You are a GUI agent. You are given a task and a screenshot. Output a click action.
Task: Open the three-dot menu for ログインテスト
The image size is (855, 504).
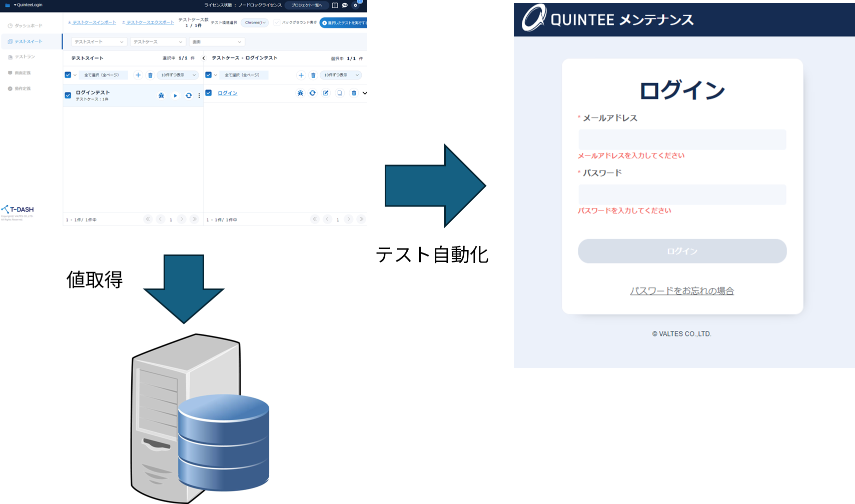click(199, 95)
